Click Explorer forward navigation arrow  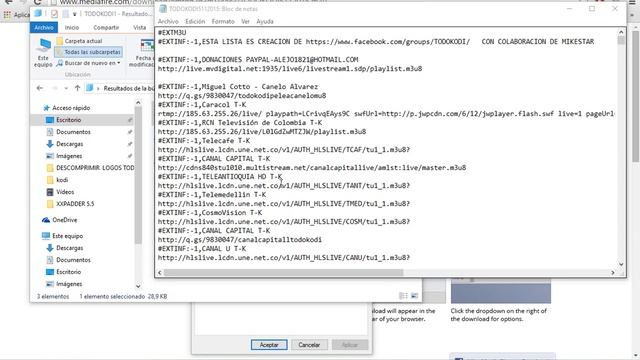[x=54, y=88]
